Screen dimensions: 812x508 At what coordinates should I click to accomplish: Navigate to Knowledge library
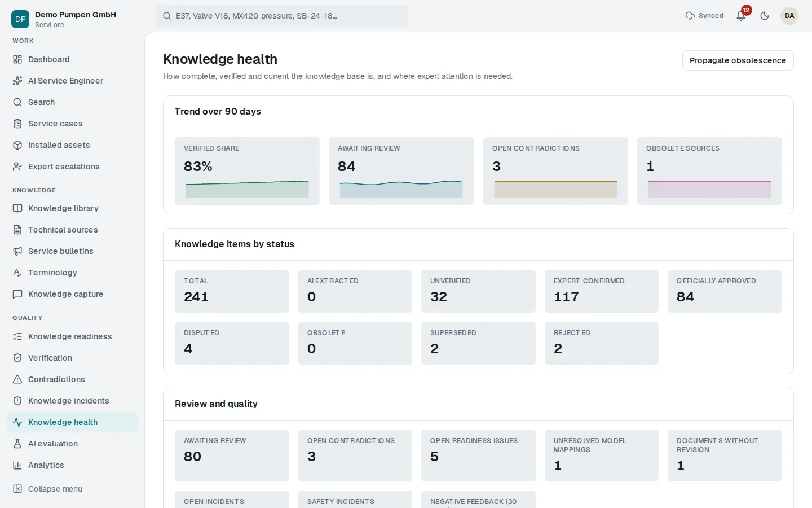72,208
